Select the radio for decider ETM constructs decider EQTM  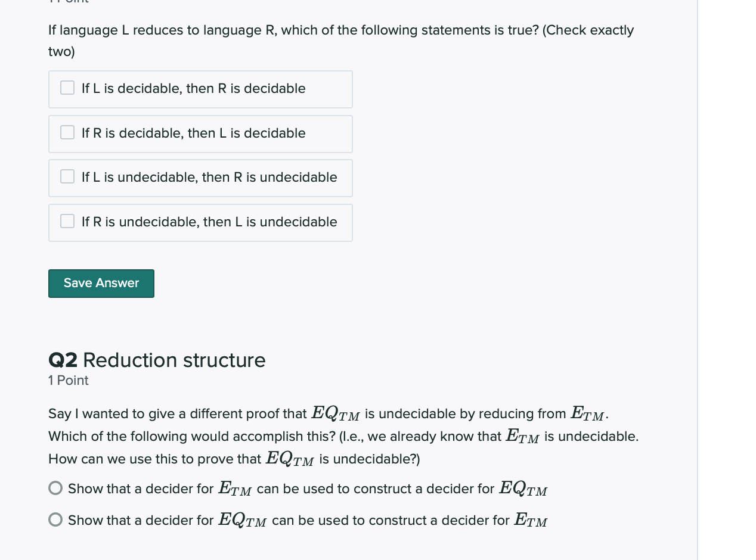(x=55, y=487)
